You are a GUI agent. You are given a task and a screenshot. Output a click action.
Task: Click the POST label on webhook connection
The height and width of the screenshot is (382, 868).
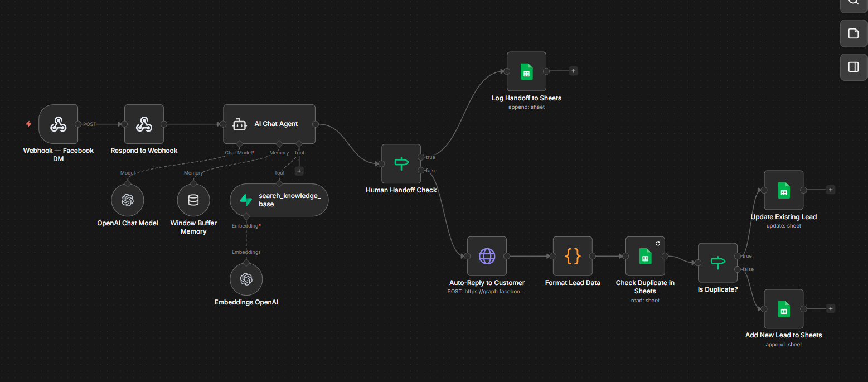(89, 124)
